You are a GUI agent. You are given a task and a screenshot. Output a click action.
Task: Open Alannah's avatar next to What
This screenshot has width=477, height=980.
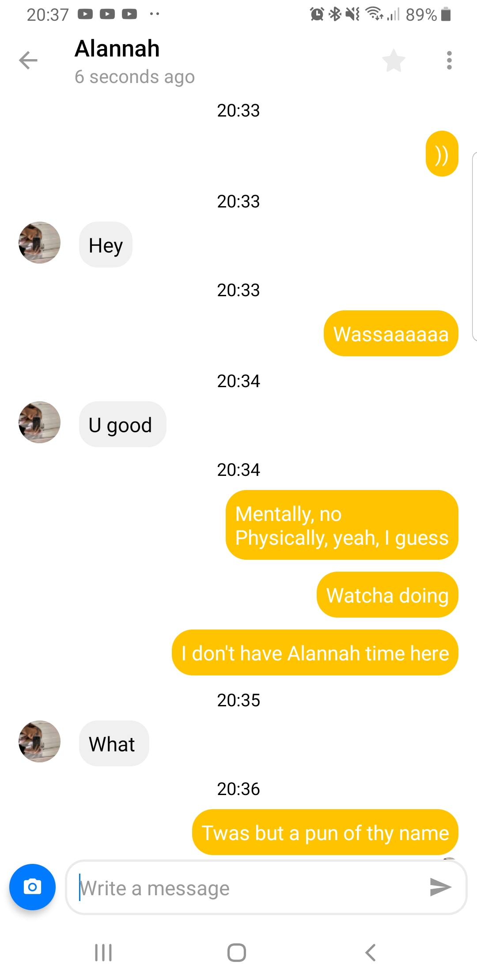click(39, 742)
